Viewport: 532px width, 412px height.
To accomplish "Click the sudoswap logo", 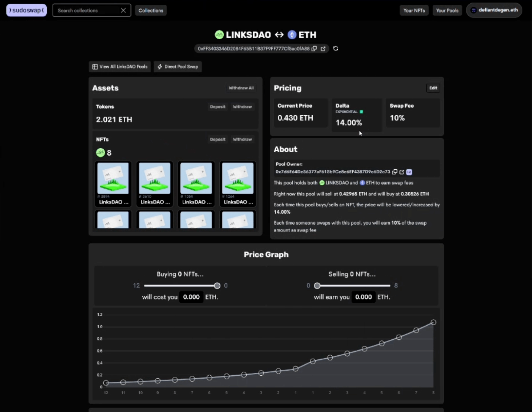I will pyautogui.click(x=27, y=10).
